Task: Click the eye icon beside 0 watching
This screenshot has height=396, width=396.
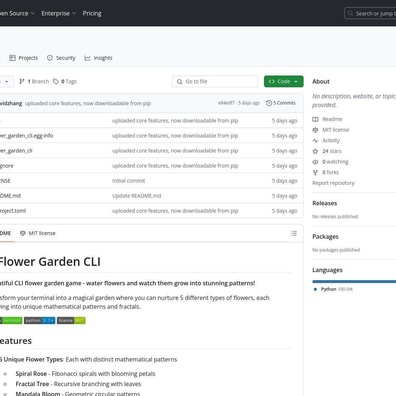Action: click(x=315, y=162)
